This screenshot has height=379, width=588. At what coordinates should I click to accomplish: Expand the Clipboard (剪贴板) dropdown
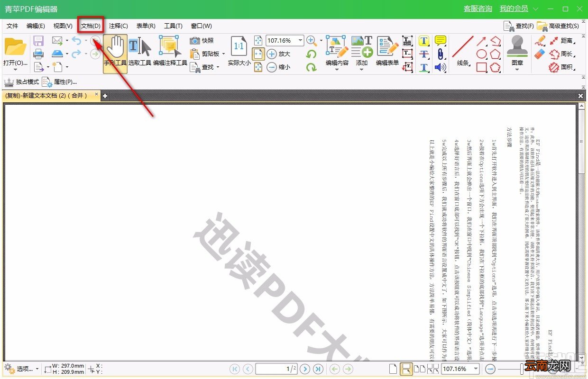click(x=223, y=54)
